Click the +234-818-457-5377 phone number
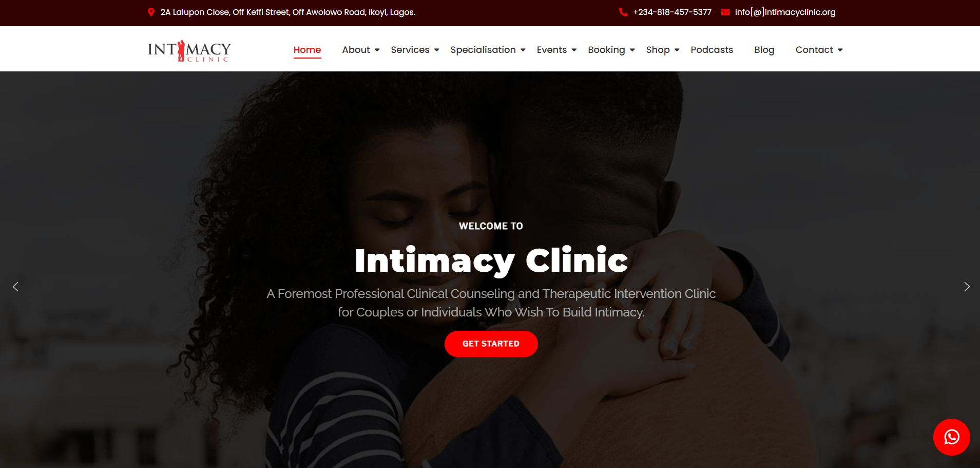The height and width of the screenshot is (468, 980). 672,12
